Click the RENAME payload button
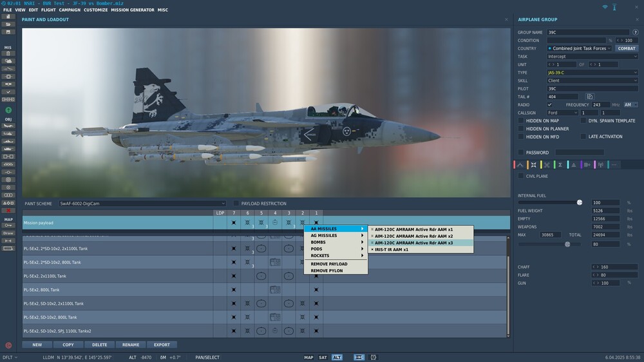The height and width of the screenshot is (362, 644). coord(131,345)
